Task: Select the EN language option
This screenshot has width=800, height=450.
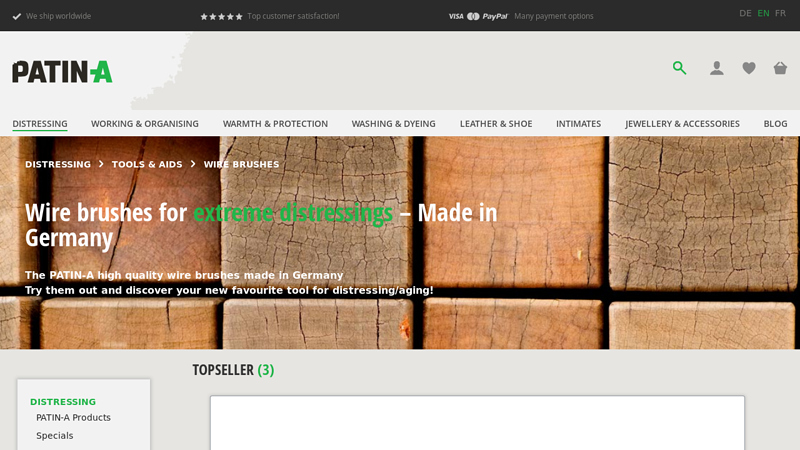Action: pos(763,13)
